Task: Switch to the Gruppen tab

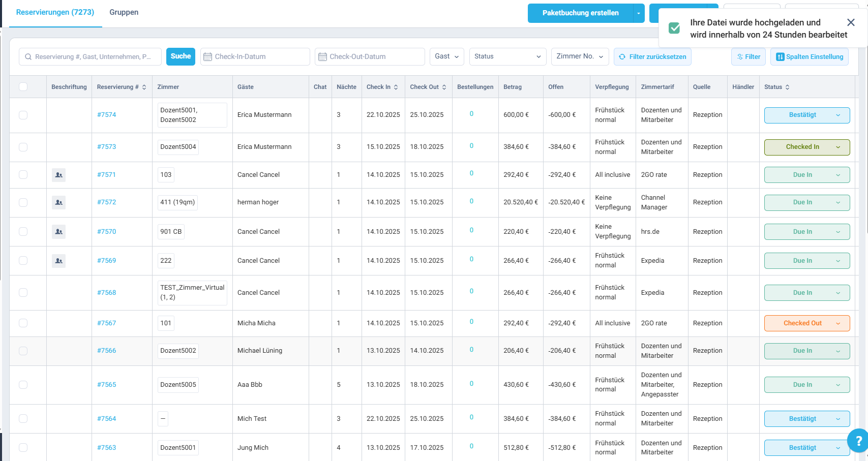Action: coord(124,12)
